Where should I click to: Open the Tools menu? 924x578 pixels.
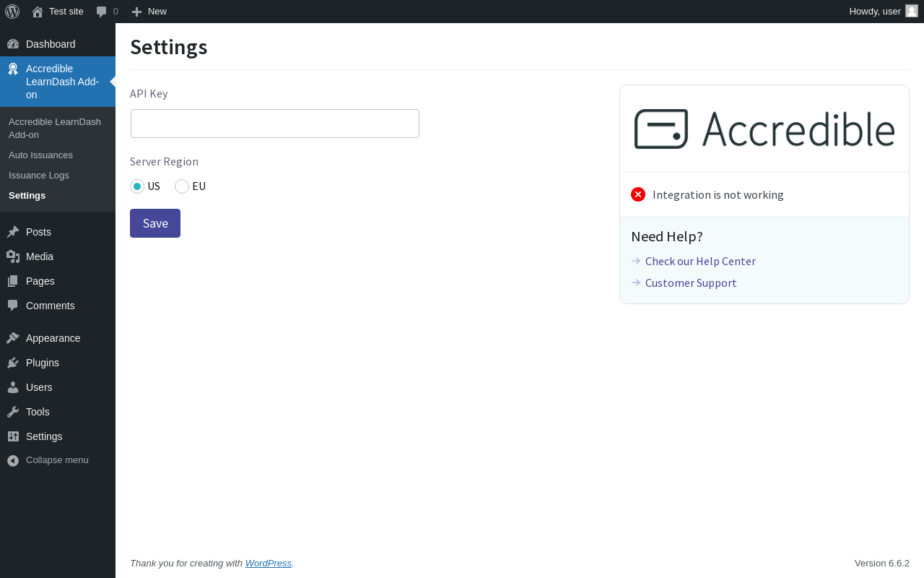click(58, 412)
